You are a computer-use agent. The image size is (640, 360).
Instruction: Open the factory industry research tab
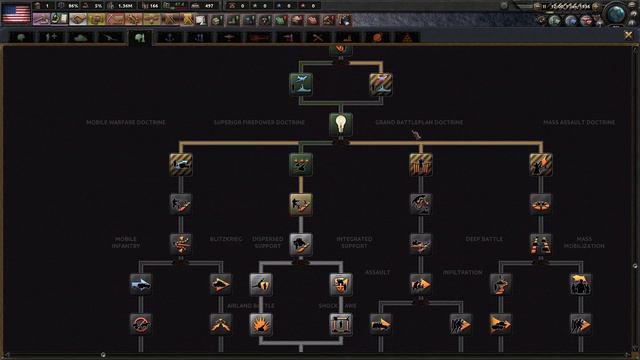coord(348,38)
